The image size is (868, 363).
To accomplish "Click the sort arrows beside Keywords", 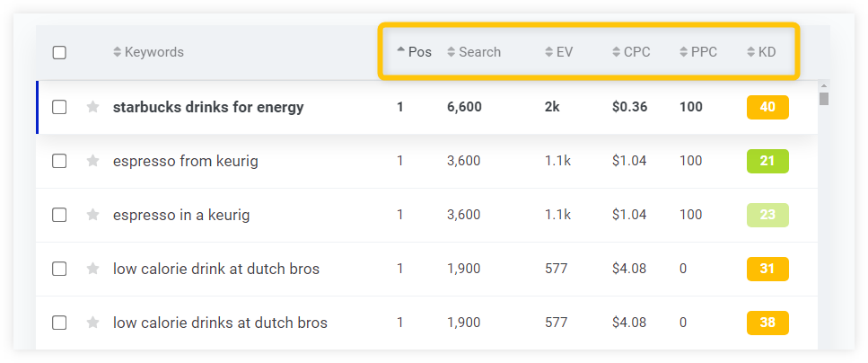I will pyautogui.click(x=117, y=52).
